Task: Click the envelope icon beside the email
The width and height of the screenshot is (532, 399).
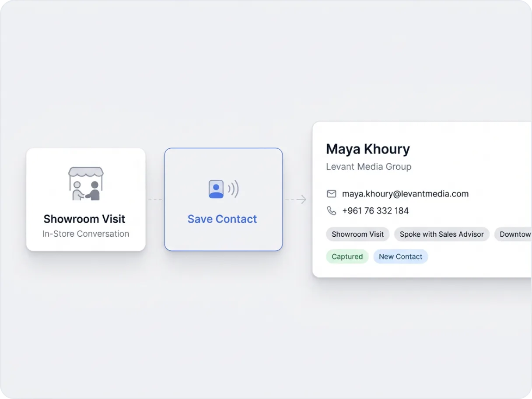Action: (x=332, y=194)
